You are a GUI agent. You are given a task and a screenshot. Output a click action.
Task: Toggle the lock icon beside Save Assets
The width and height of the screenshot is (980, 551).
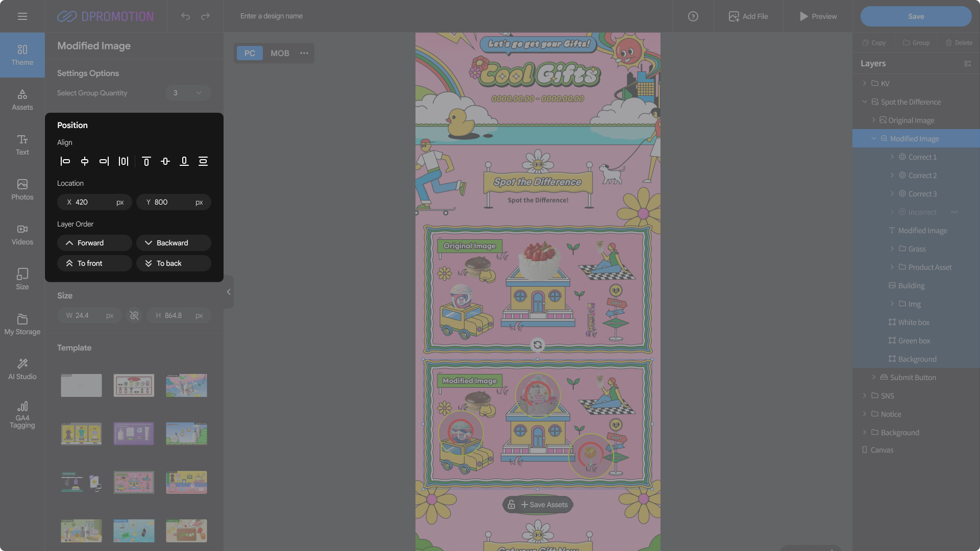pos(511,505)
